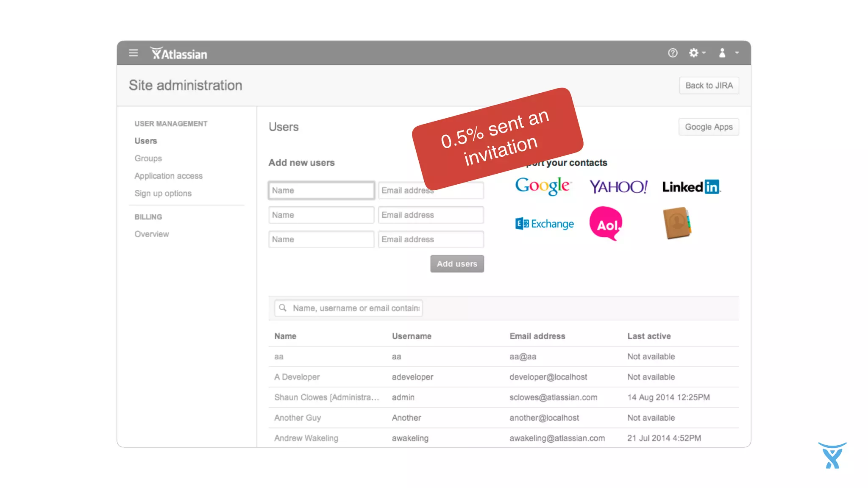This screenshot has height=488, width=868.
Task: Click the help question mark icon
Action: [x=673, y=53]
